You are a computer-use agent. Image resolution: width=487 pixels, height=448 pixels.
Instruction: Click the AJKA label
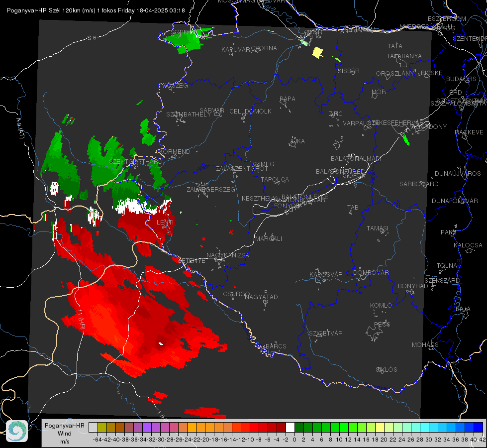[297, 141]
